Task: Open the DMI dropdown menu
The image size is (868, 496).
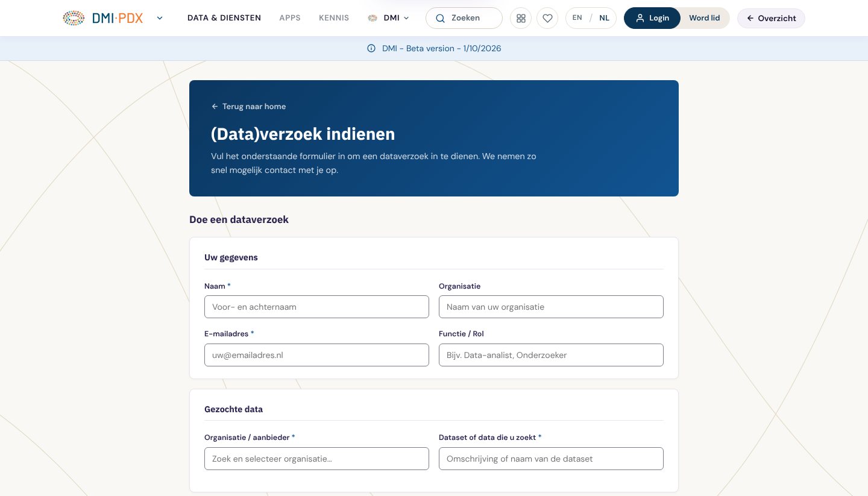Action: click(389, 18)
